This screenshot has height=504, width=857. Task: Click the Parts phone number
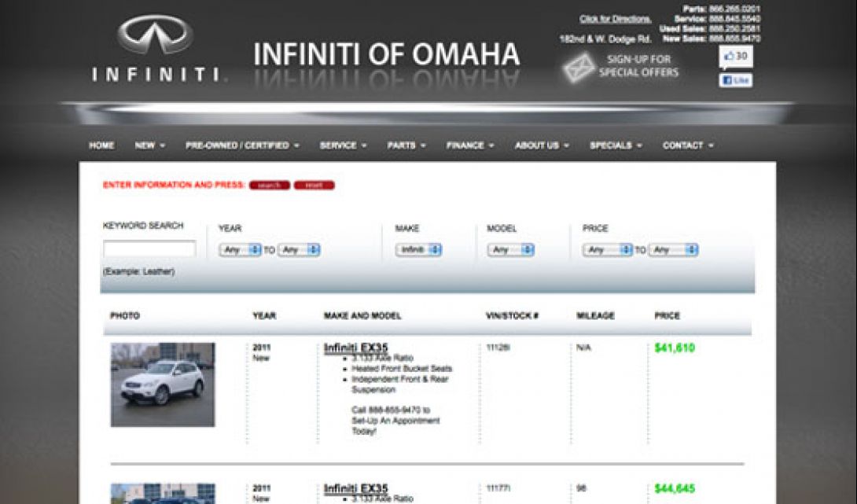point(734,9)
